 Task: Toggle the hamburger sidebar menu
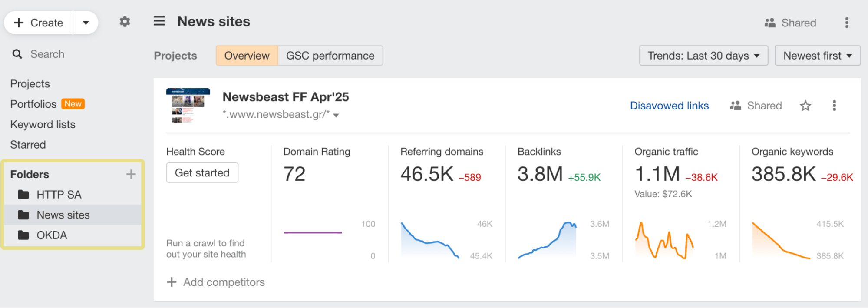point(159,21)
